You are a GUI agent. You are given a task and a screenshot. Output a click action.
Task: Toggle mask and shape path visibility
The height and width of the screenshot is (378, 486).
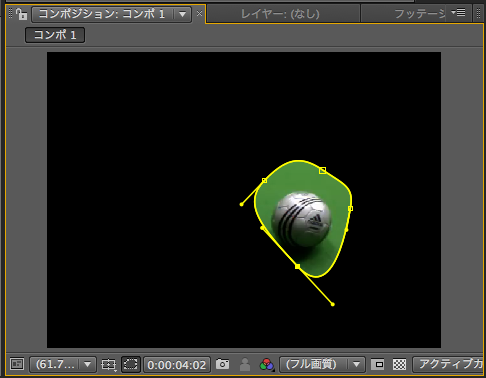coord(130,364)
